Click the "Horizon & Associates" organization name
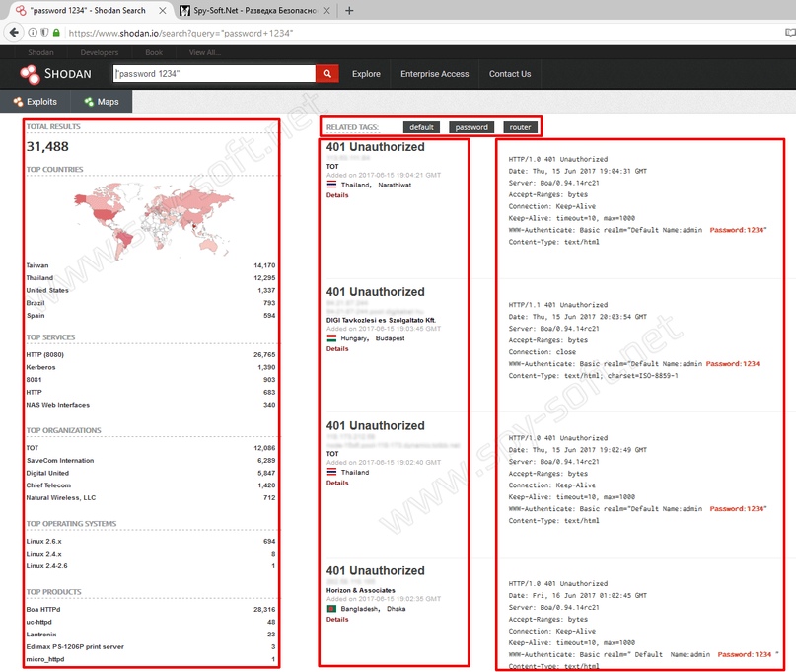 tap(360, 590)
